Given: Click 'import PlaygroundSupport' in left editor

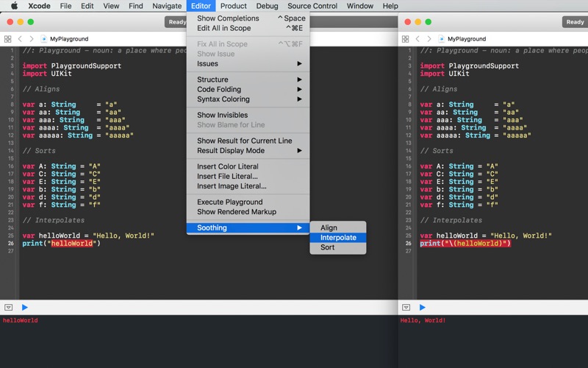Looking at the screenshot, I should 71,66.
